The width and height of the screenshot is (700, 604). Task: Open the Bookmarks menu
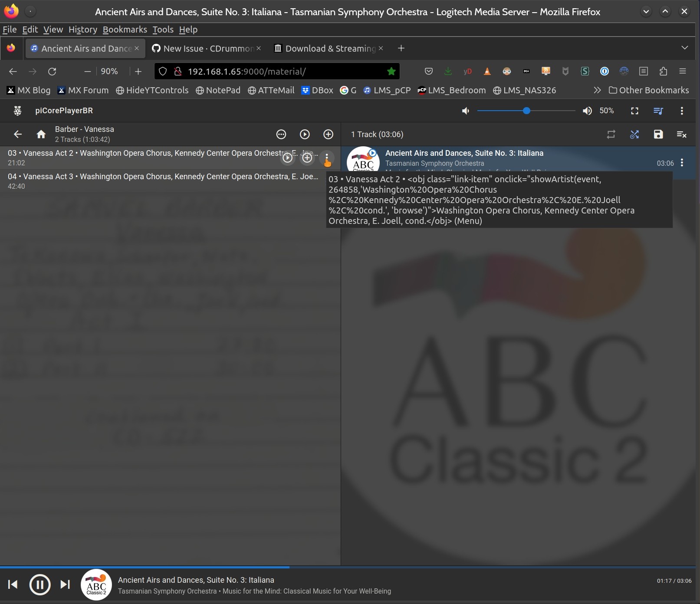coord(125,30)
